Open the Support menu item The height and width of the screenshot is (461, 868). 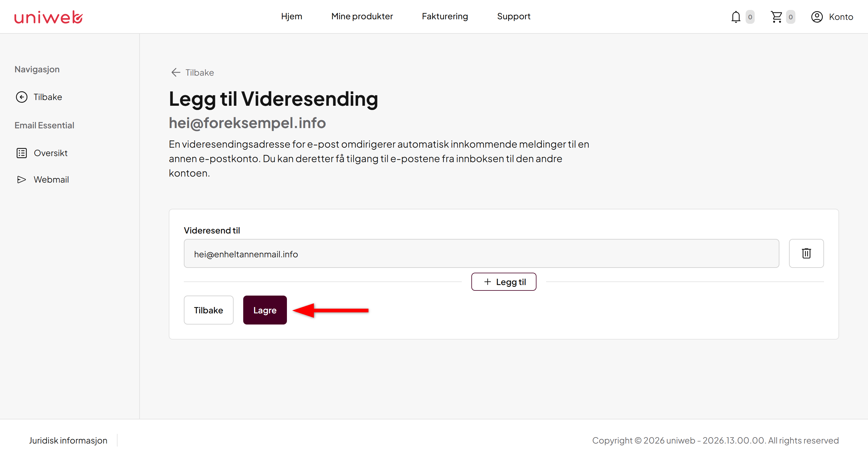click(514, 16)
